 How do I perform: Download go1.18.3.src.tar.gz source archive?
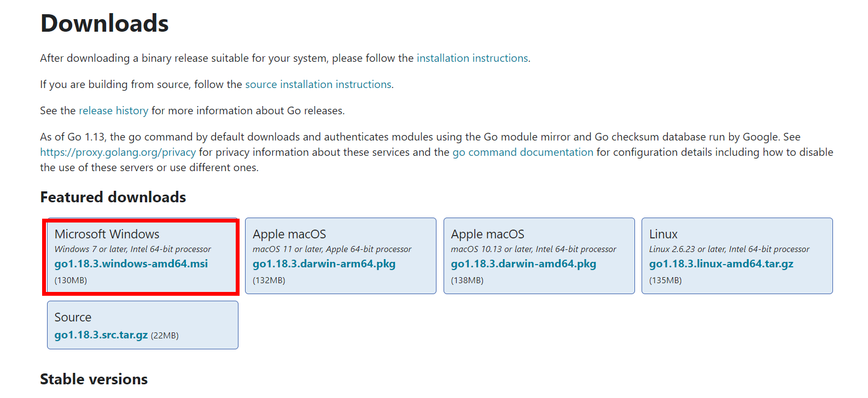[101, 335]
